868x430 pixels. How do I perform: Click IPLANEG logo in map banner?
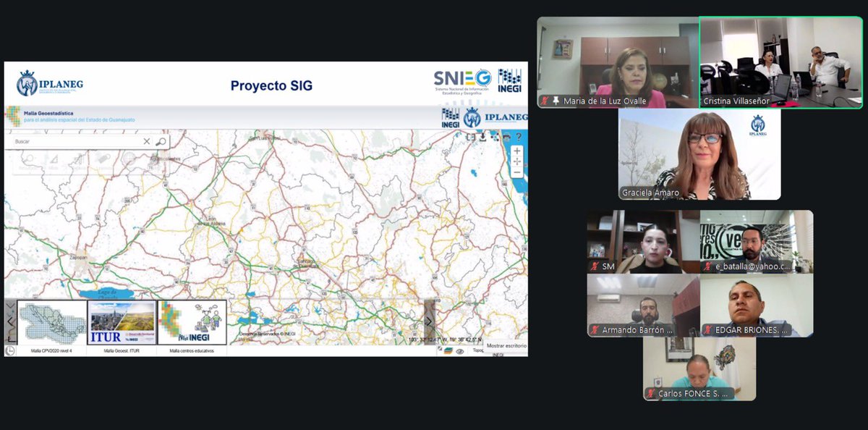pyautogui.click(x=496, y=117)
